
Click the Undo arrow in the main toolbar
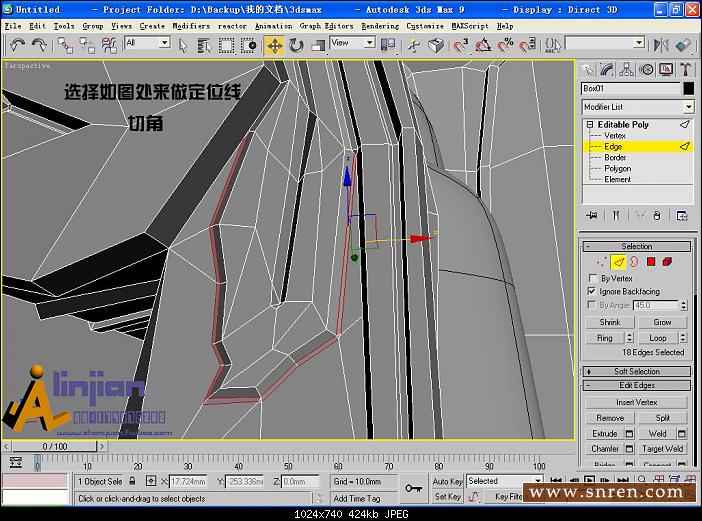point(18,45)
